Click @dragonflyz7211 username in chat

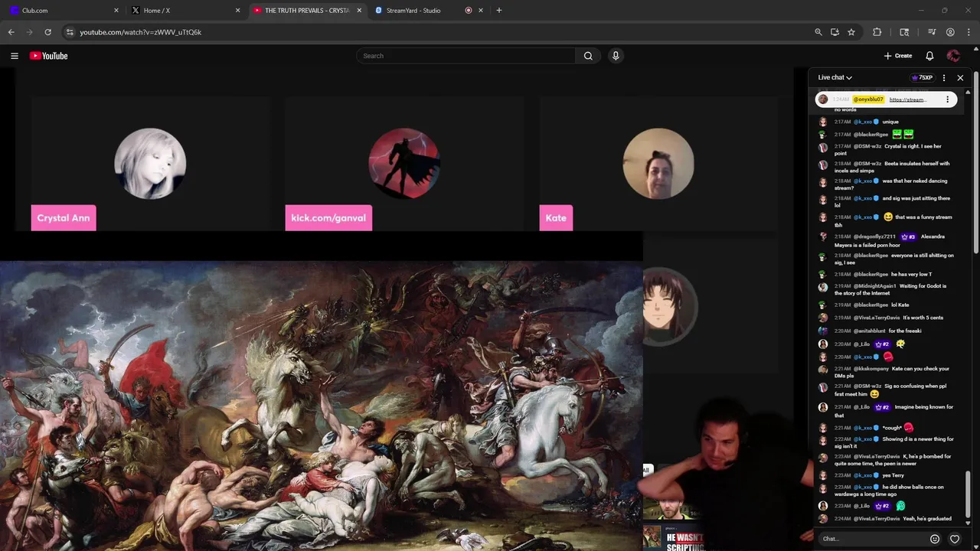[x=874, y=236]
